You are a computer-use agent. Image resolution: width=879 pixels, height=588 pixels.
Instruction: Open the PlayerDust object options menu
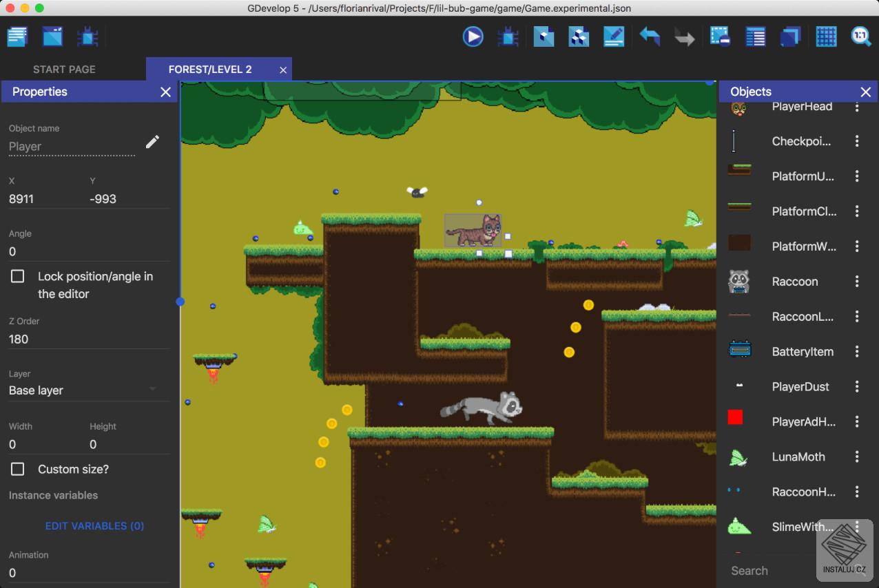pos(857,387)
